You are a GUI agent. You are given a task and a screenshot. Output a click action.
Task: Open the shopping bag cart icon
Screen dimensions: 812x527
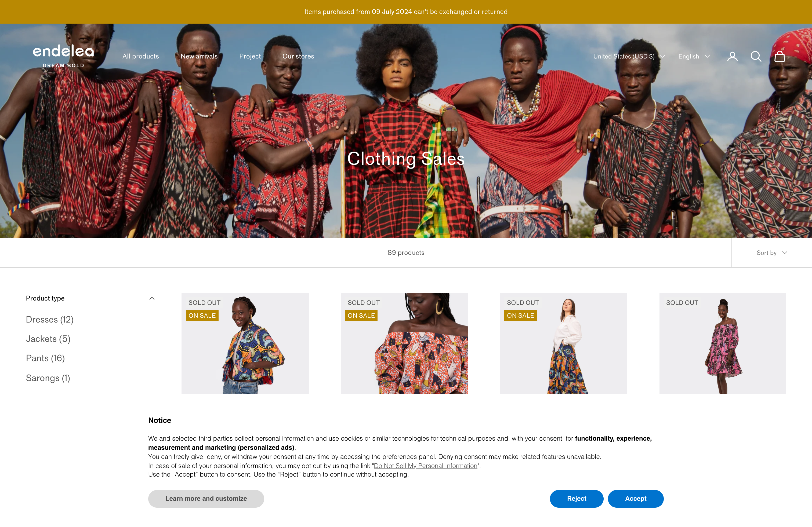pos(780,56)
